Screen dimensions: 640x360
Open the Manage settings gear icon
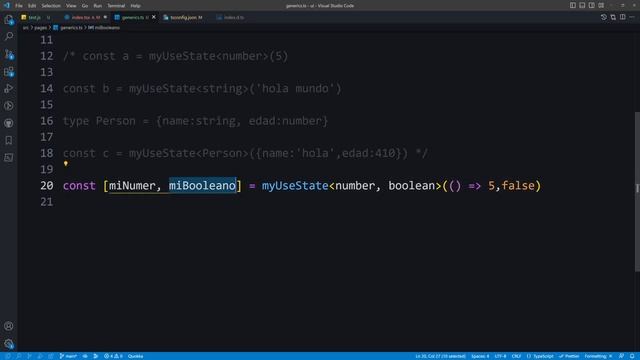9,344
